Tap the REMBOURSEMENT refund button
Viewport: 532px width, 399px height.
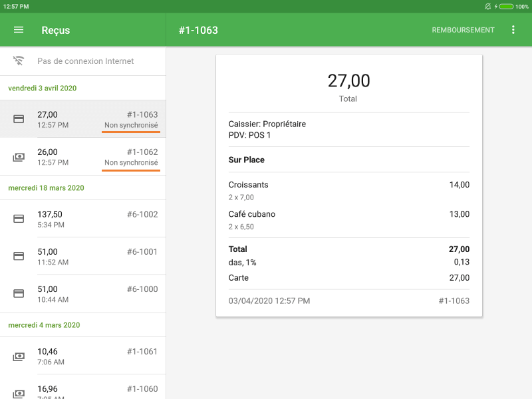[463, 30]
